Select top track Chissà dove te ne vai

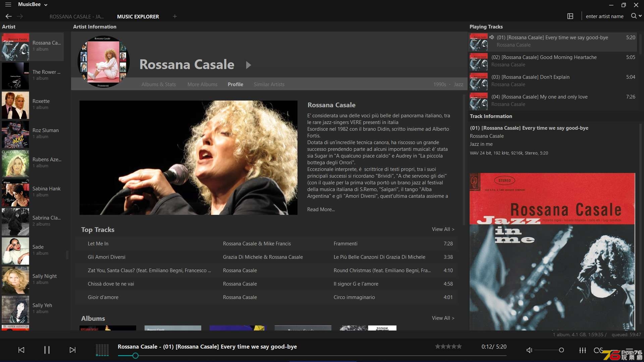tap(267, 284)
